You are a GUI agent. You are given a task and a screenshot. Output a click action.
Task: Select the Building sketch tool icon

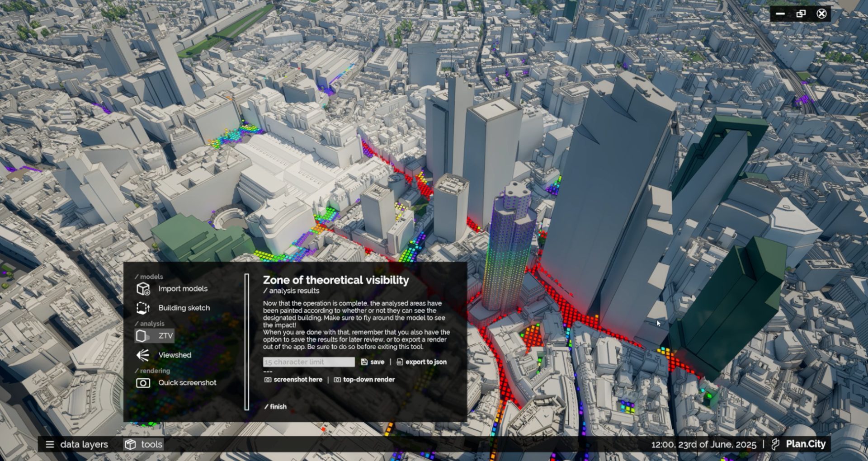point(143,308)
